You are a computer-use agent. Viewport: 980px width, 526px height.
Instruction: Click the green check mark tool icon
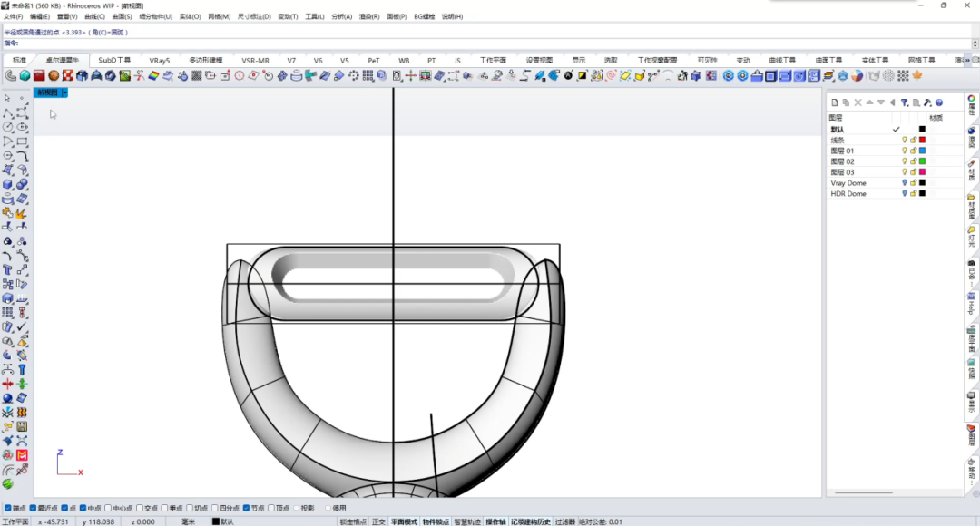[22, 326]
